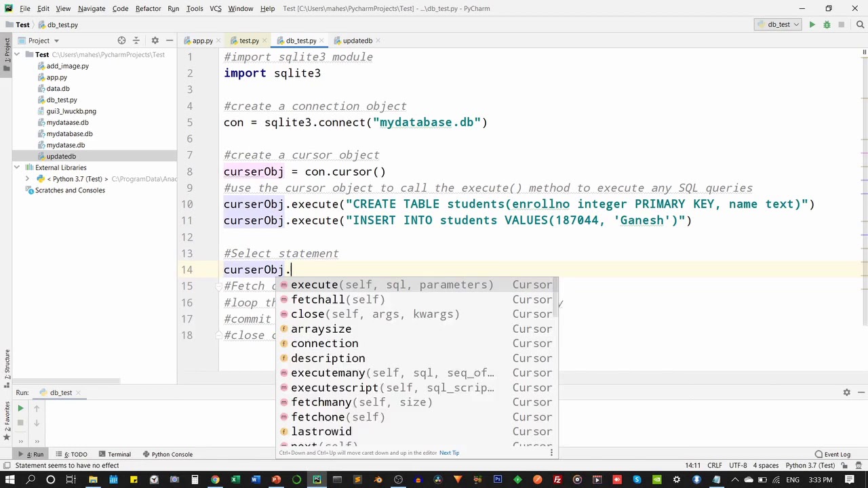The height and width of the screenshot is (488, 868).
Task: Open Scratches and Consoles node
Action: pyautogui.click(x=70, y=190)
